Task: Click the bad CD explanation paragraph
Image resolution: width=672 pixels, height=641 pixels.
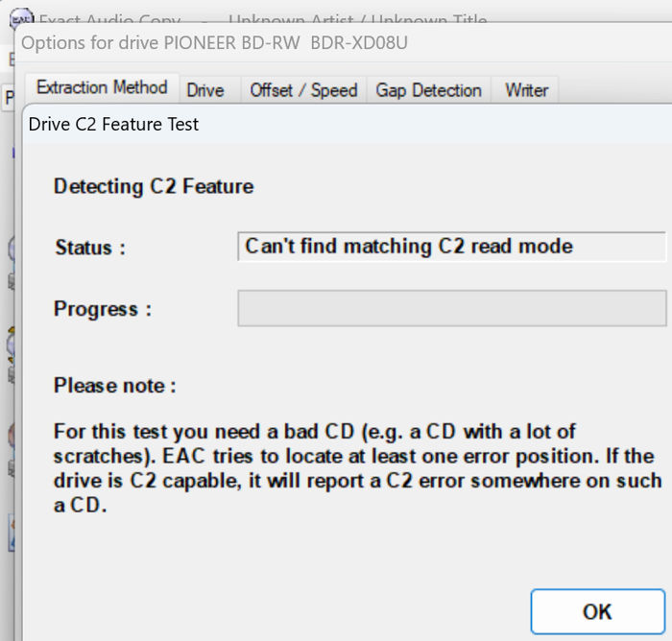Action: (x=357, y=468)
